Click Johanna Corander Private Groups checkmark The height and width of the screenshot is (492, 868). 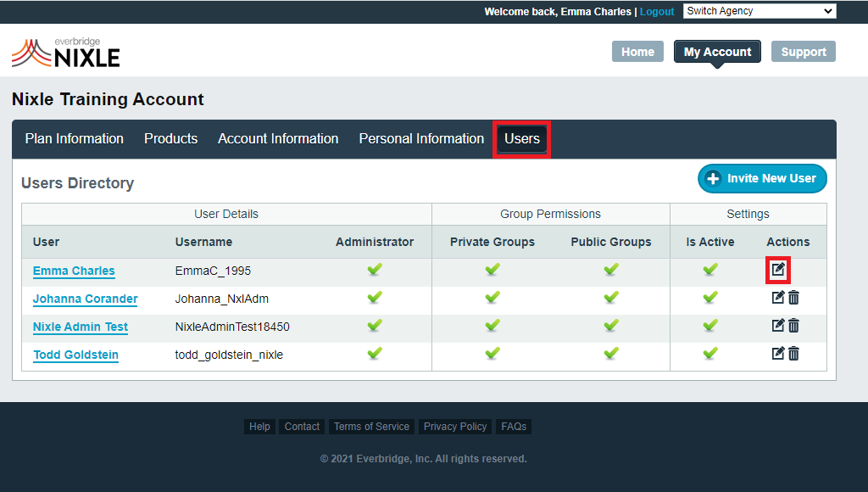[492, 298]
